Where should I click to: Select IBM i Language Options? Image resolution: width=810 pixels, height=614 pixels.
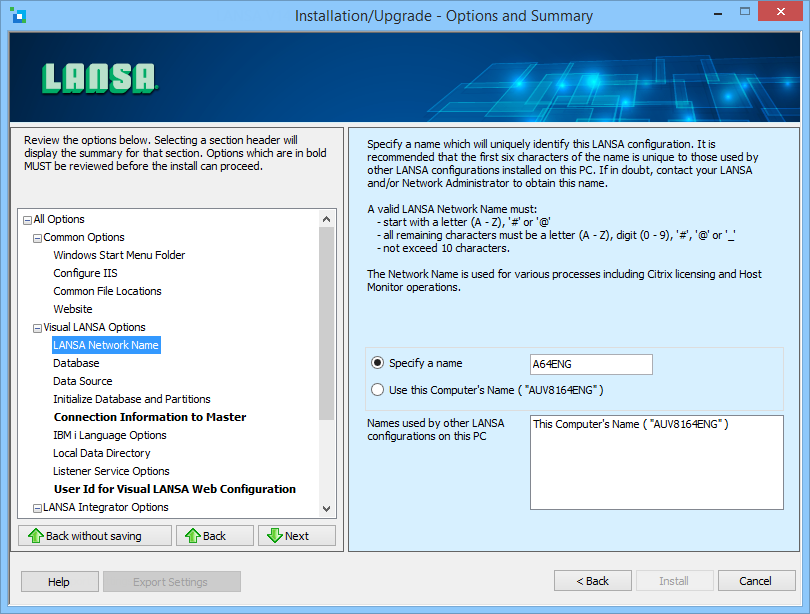tap(110, 435)
